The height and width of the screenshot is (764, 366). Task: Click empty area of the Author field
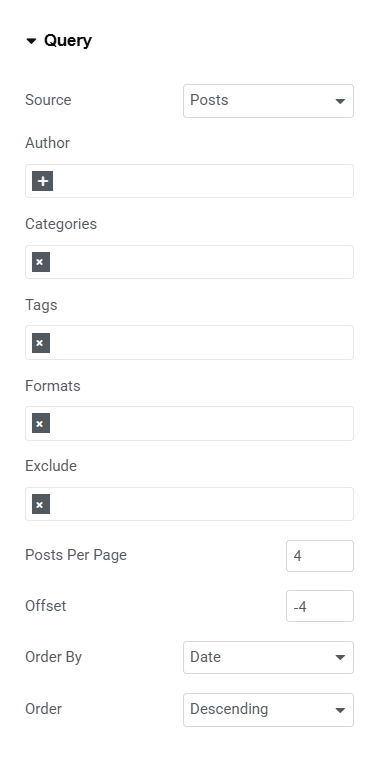202,181
